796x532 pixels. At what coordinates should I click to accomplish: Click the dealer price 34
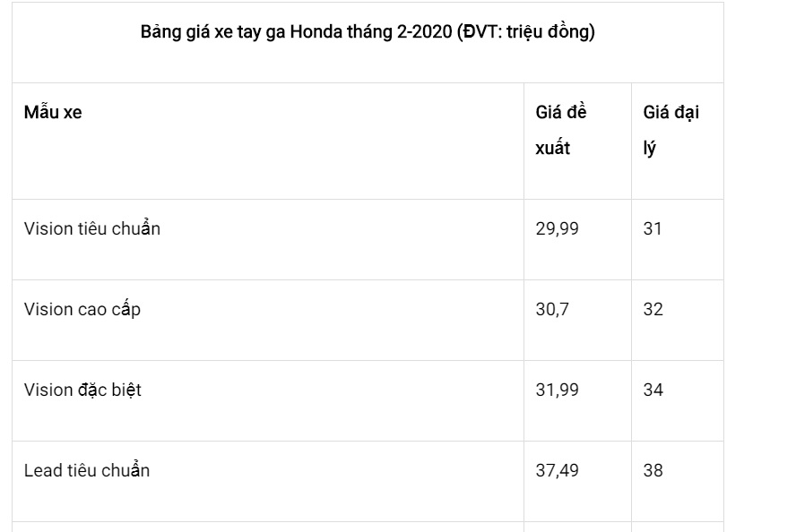653,390
